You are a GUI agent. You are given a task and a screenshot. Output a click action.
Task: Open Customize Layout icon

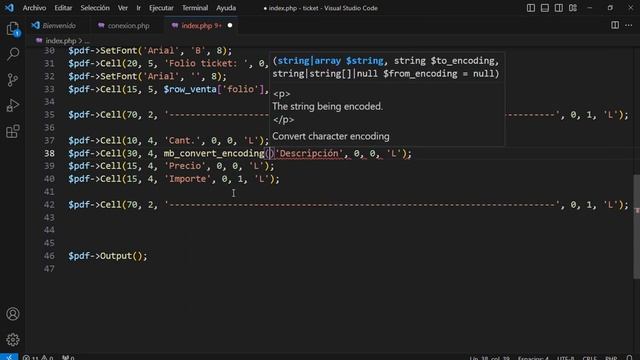point(573,8)
